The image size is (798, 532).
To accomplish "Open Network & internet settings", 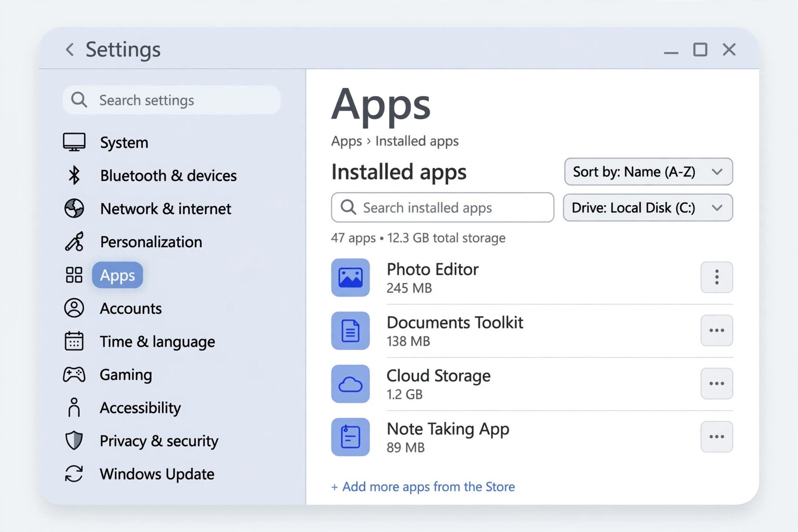I will [166, 208].
